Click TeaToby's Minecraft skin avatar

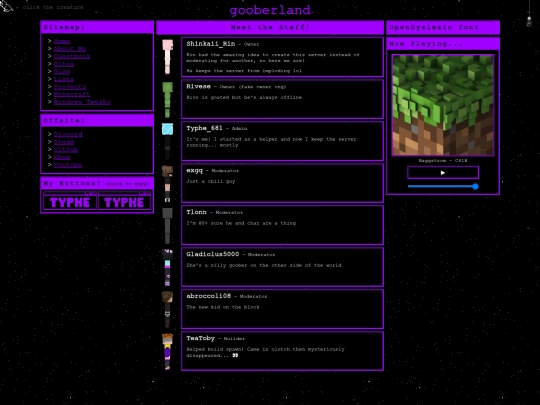167,352
